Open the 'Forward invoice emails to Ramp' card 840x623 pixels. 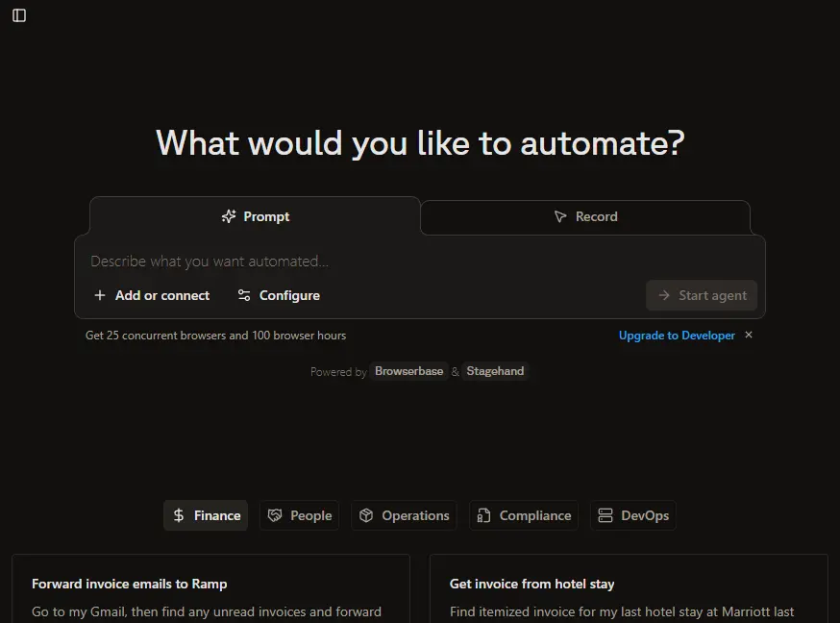pyautogui.click(x=211, y=588)
